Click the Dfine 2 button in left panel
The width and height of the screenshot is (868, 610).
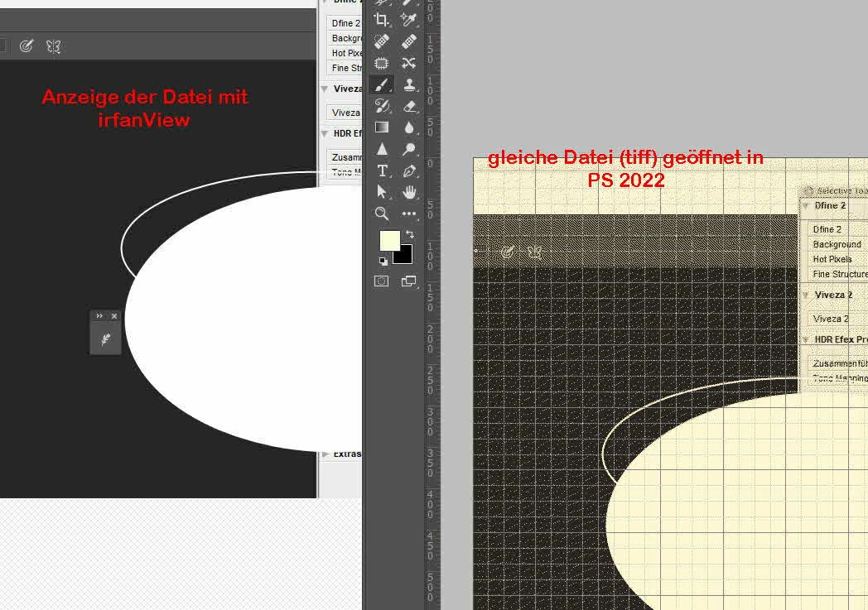click(x=345, y=22)
